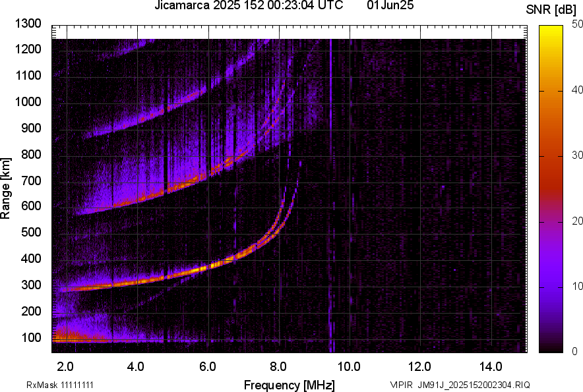Viewport: 583px width, 392px height.
Task: Click range tick label 1000
Action: tap(28, 101)
